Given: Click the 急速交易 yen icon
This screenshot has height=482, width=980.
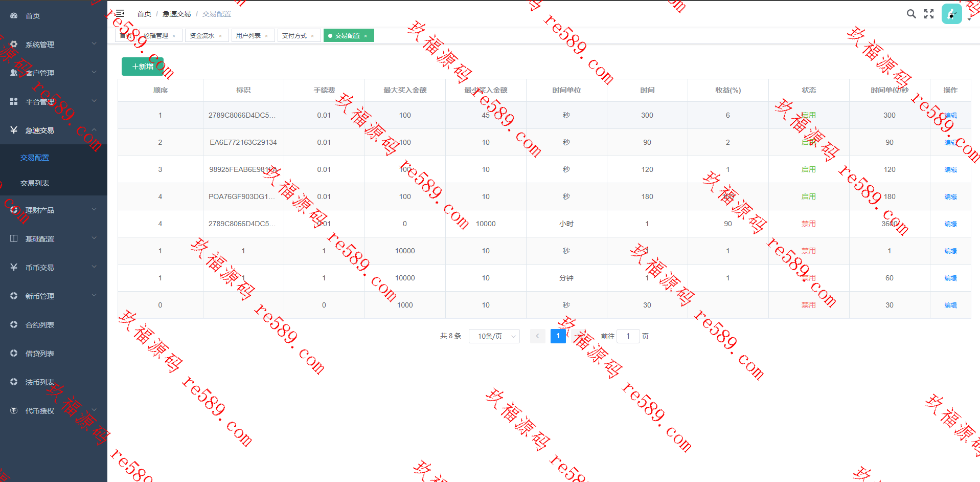Looking at the screenshot, I should [14, 130].
